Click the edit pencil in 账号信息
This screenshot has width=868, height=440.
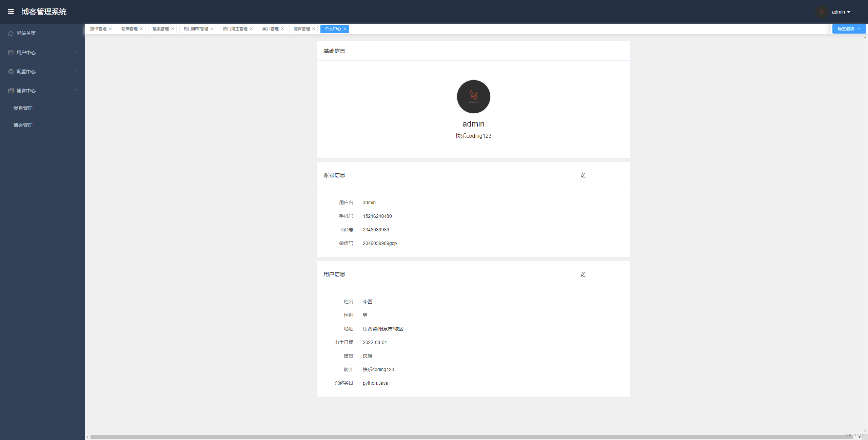pos(583,175)
